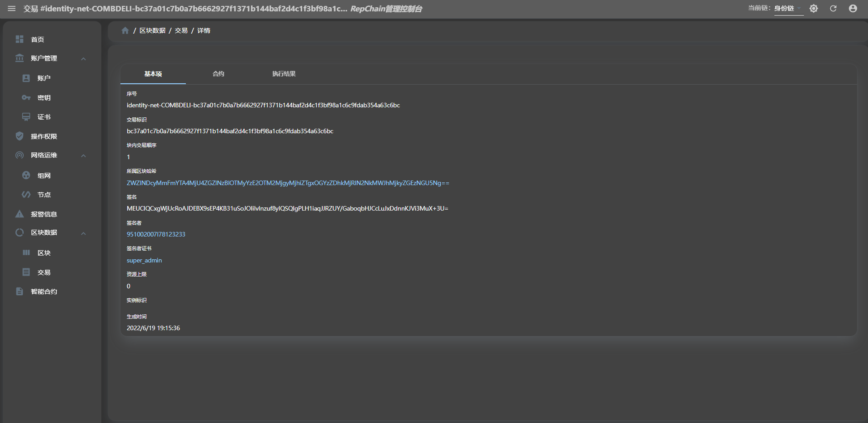Click the 签名 value MEUCIQCxgWjUcRoAJ text
The width and height of the screenshot is (868, 423).
[287, 208]
